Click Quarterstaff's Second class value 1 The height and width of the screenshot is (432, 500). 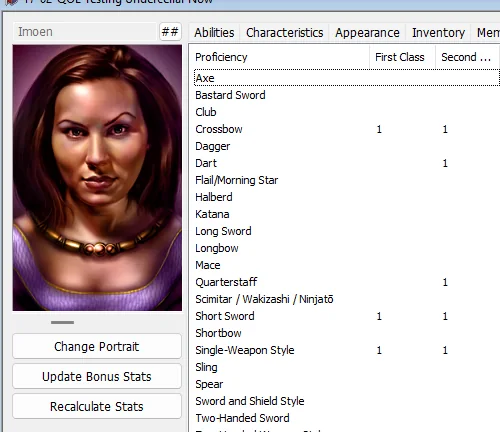click(445, 282)
